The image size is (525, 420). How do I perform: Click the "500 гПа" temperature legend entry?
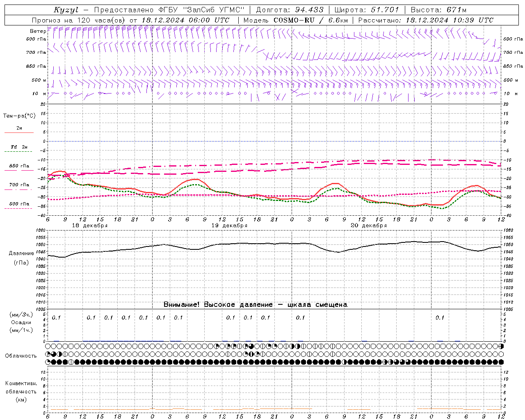click(x=19, y=204)
